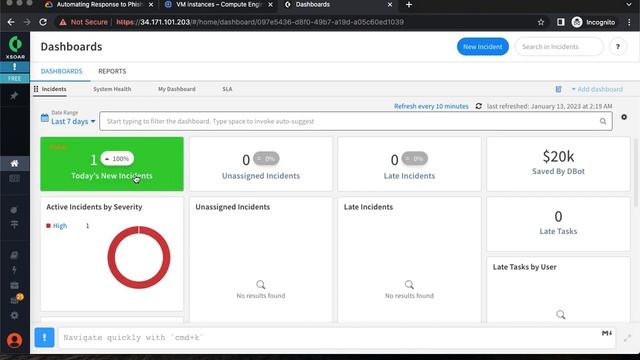Click the Late Tasks number widget
The image size is (640, 360).
[x=558, y=224]
